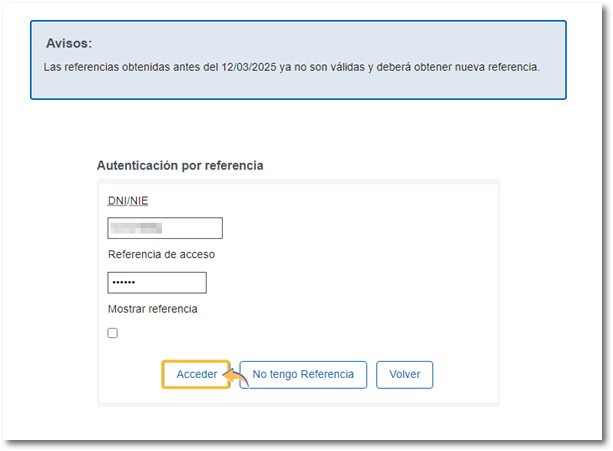Click the Acceder button
The height and width of the screenshot is (451, 613).
(196, 374)
